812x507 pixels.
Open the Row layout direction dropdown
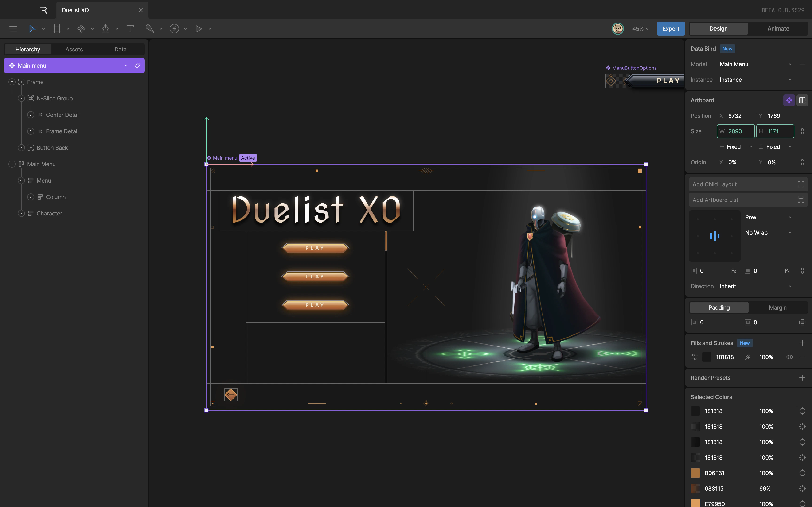(768, 217)
